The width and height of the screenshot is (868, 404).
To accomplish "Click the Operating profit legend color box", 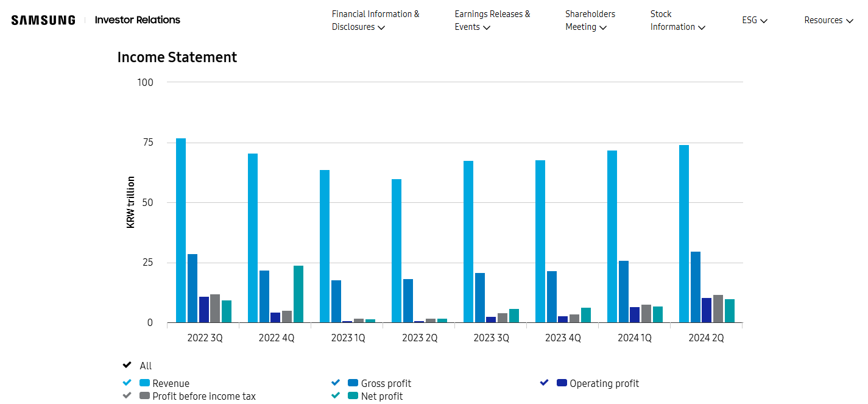I will (x=562, y=383).
